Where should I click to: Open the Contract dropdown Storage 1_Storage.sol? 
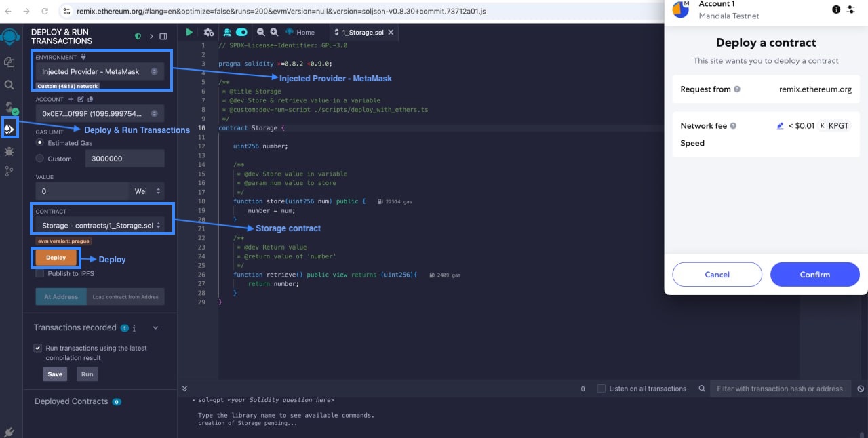click(100, 225)
